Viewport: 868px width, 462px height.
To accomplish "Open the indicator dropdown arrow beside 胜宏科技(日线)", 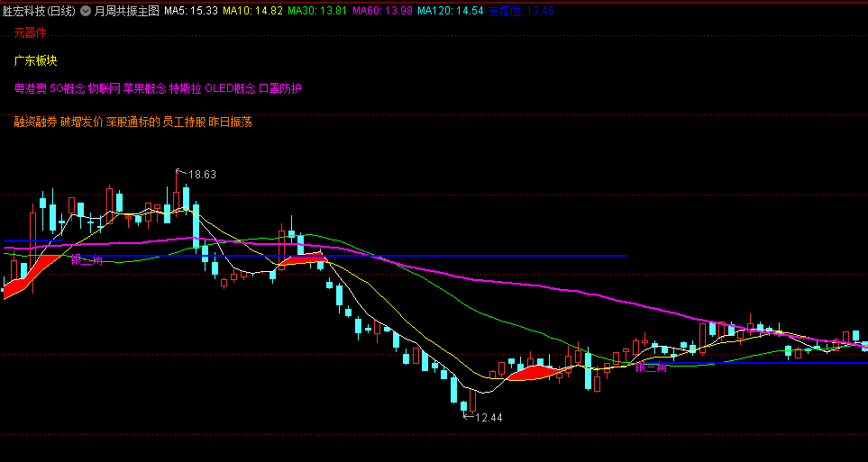I will click(x=86, y=11).
